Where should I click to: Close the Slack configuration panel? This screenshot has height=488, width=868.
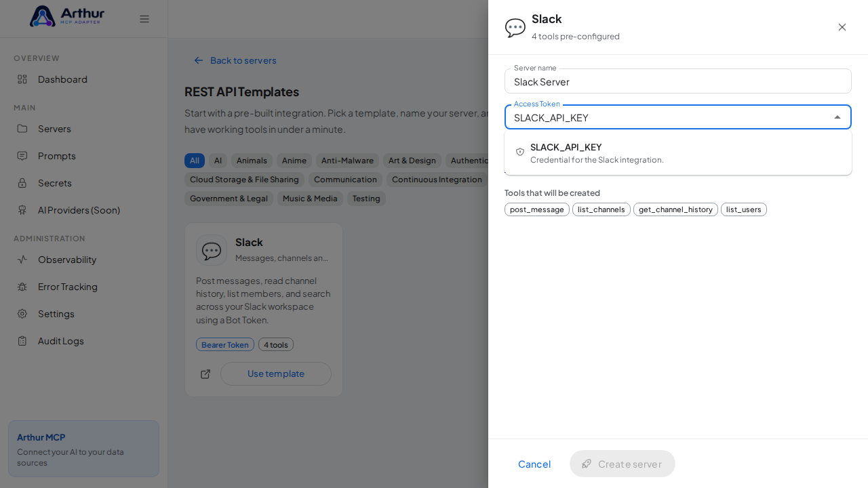click(842, 27)
